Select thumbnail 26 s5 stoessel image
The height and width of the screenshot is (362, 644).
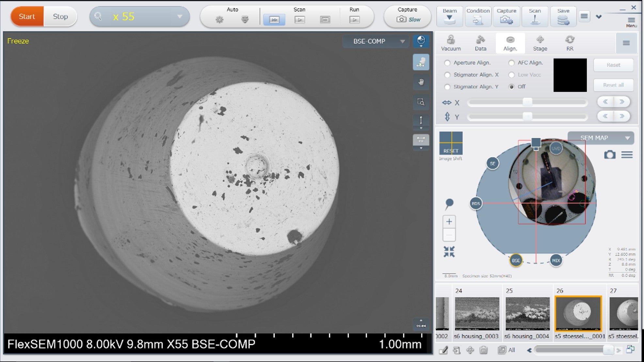(x=578, y=313)
